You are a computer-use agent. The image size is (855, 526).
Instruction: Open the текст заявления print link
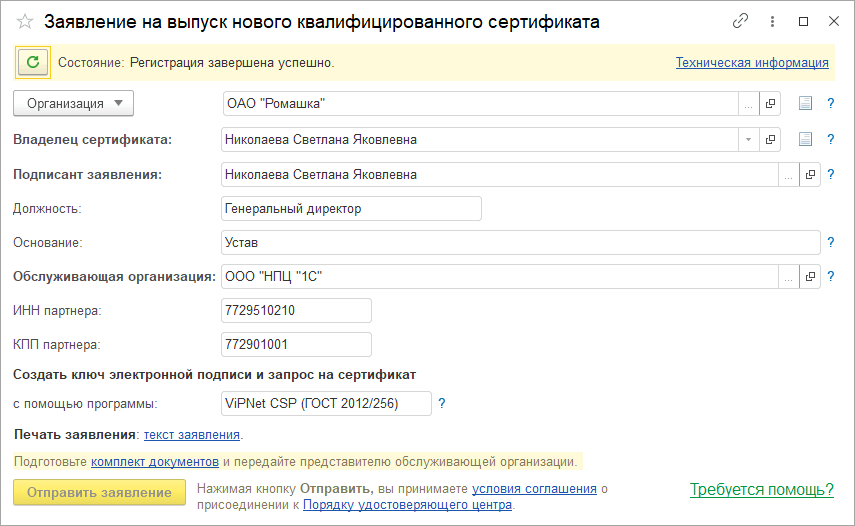click(192, 435)
